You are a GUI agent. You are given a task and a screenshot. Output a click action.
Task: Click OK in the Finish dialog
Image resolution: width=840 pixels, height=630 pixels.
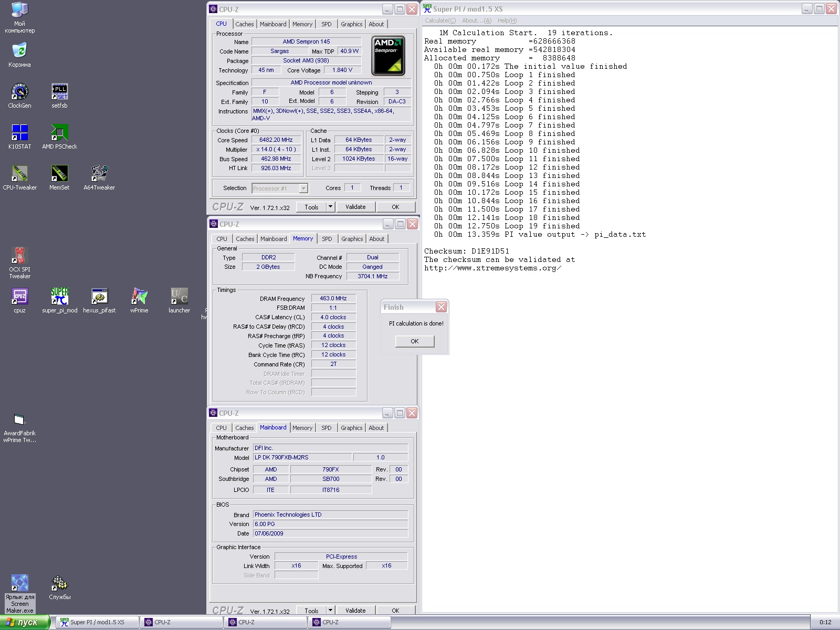tap(415, 341)
